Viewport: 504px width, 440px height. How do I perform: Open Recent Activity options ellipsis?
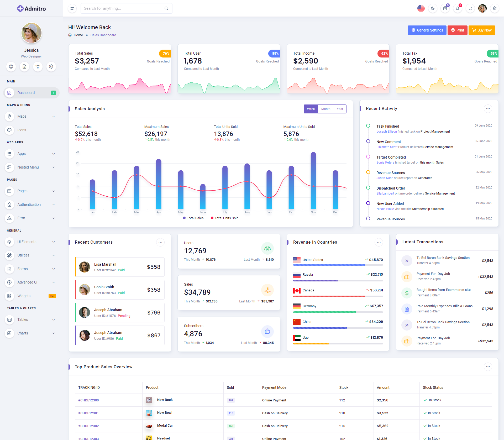click(x=488, y=109)
